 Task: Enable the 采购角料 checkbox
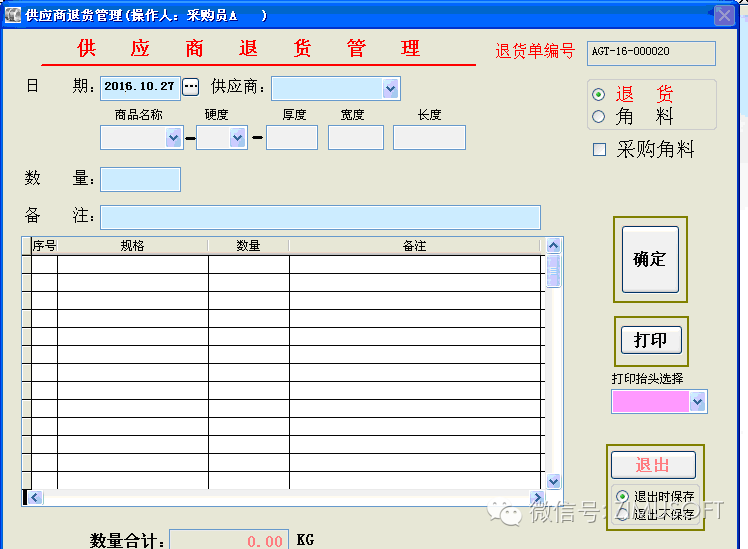coord(600,150)
